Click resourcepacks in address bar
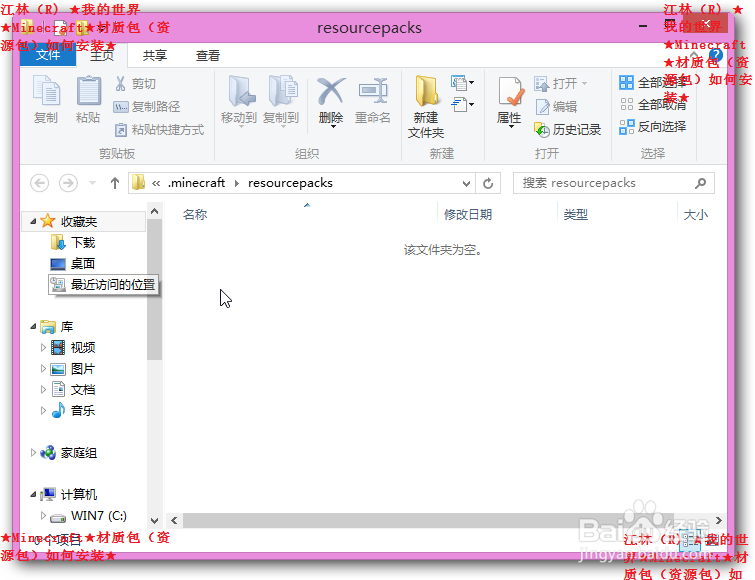Screen dimensions: 755x580 pos(290,183)
